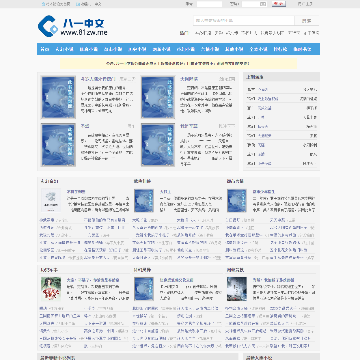Open the upper-right featured book's blue cover

coord(158,97)
